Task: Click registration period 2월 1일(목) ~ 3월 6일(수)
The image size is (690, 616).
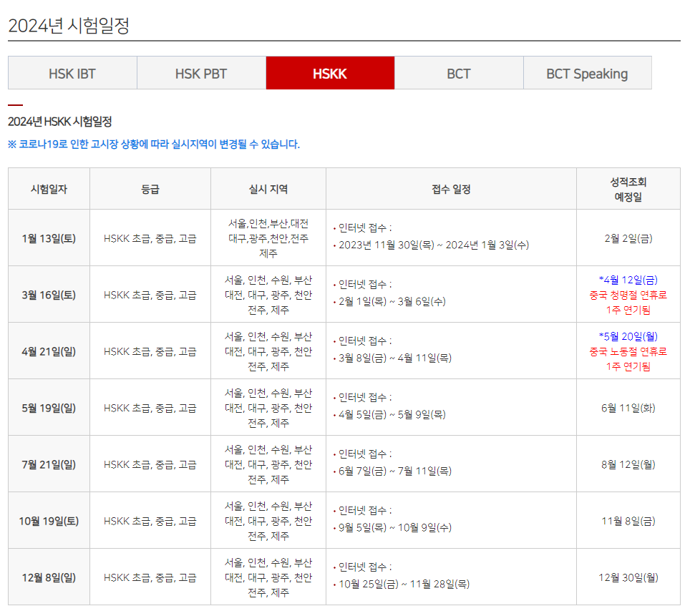Action: click(x=392, y=301)
